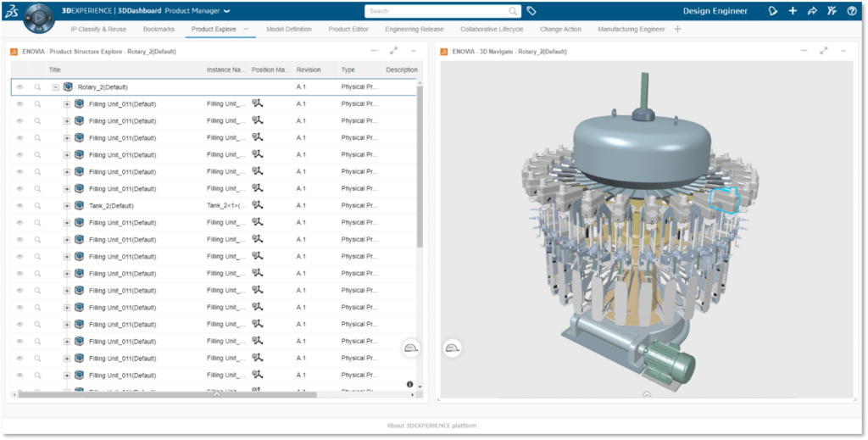868x440 pixels.
Task: Click the green motor in 3D model
Action: click(x=669, y=363)
